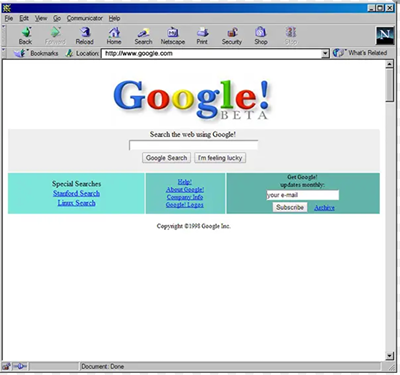Expand the Location URL history dropdown

click(325, 53)
